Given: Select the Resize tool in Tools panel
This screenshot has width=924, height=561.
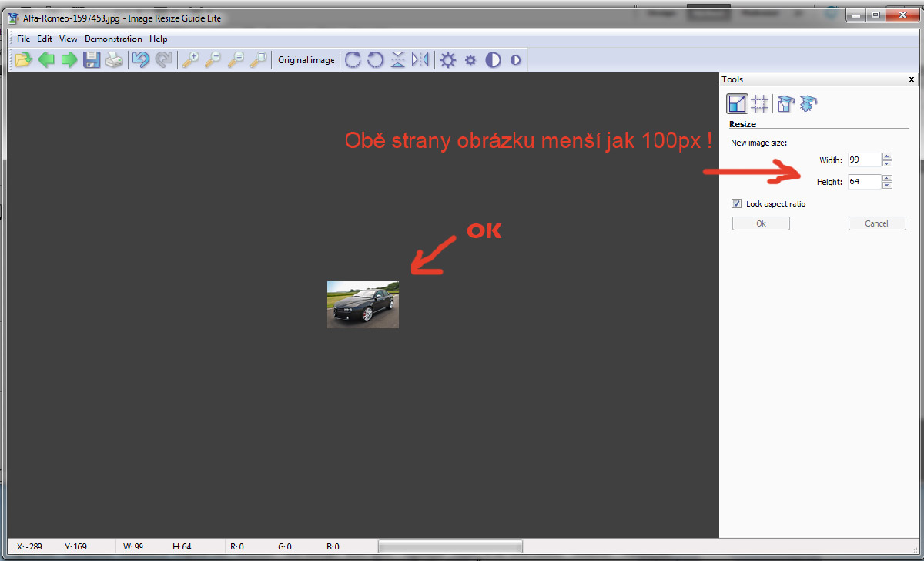Looking at the screenshot, I should pos(737,103).
